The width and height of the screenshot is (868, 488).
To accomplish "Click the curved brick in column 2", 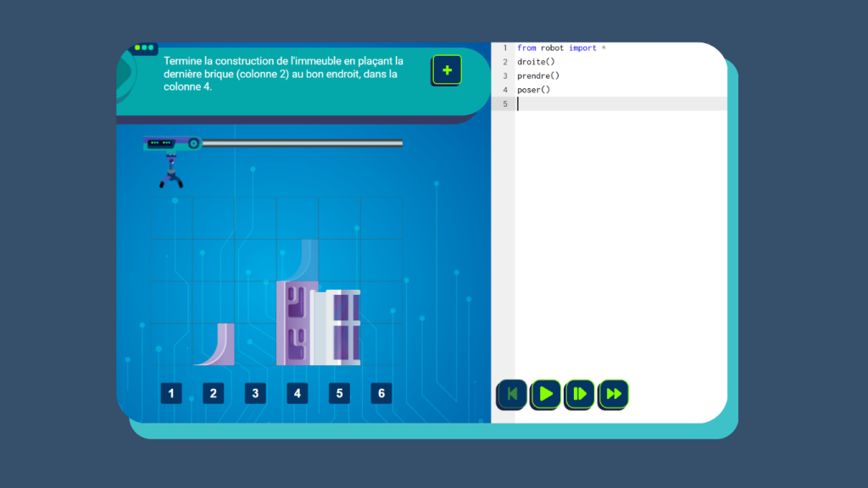I will pyautogui.click(x=218, y=345).
